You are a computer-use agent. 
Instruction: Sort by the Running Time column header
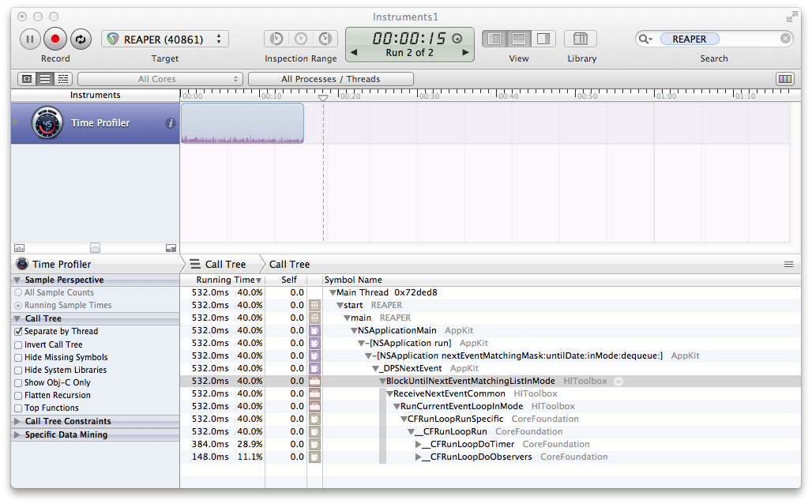(225, 280)
